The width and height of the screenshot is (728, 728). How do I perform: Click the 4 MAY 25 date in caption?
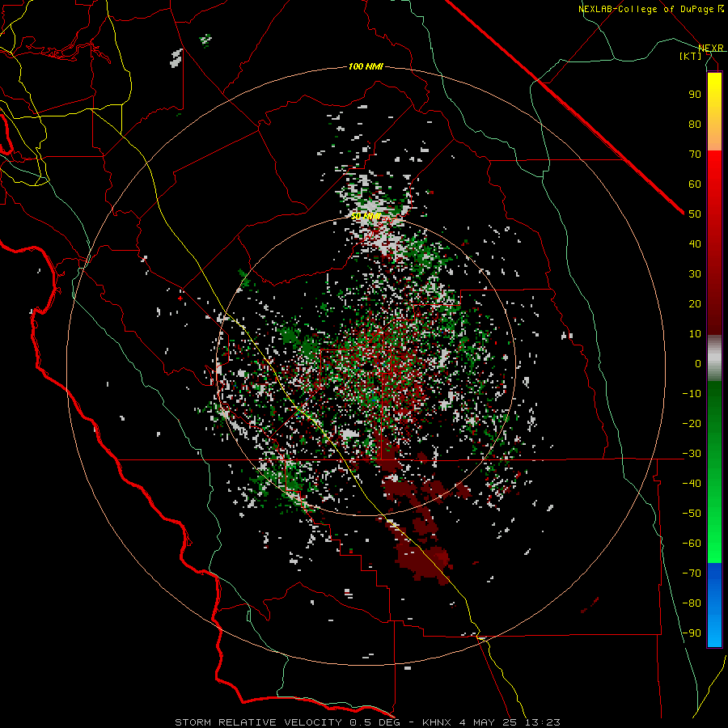(489, 722)
